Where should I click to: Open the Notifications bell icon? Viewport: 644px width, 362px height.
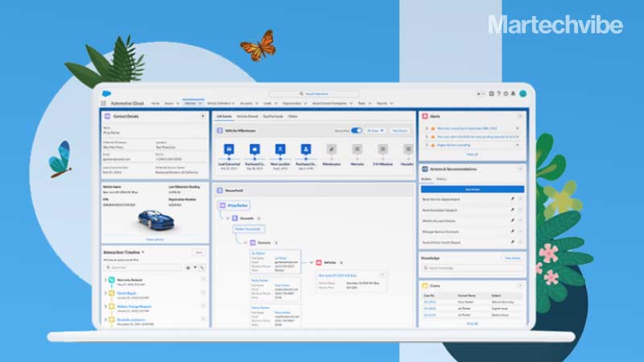point(513,93)
